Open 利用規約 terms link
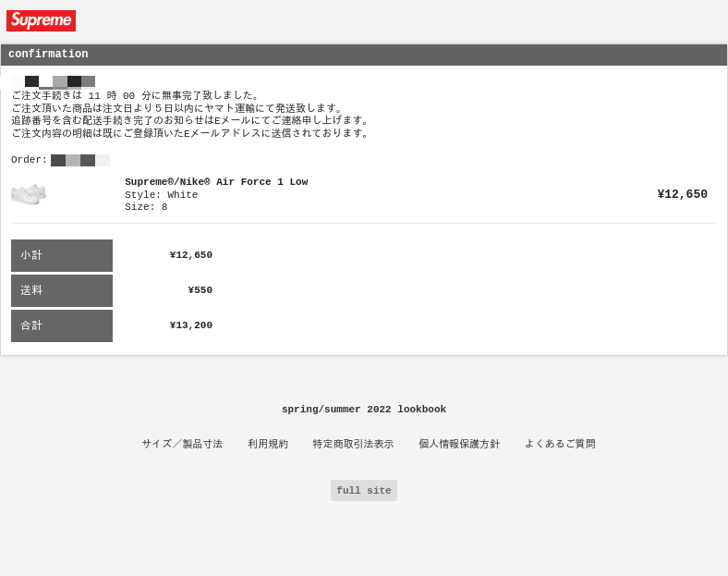The height and width of the screenshot is (576, 728). click(x=268, y=444)
